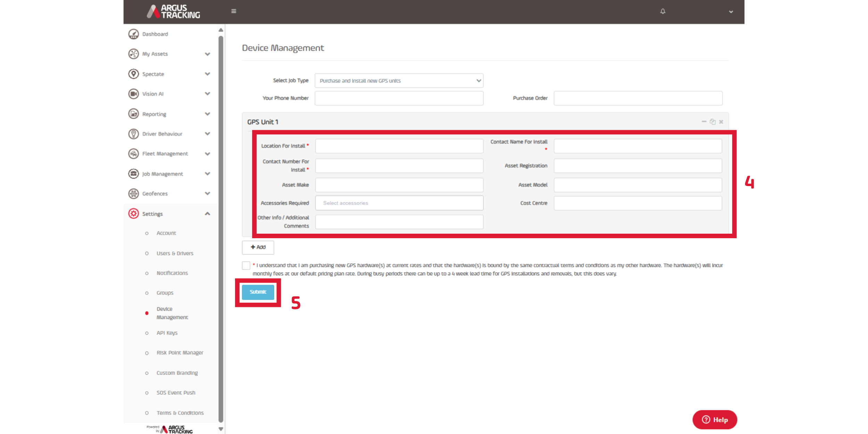Expand Fleet Management menu chevron
Image resolution: width=868 pixels, height=434 pixels.
(207, 154)
